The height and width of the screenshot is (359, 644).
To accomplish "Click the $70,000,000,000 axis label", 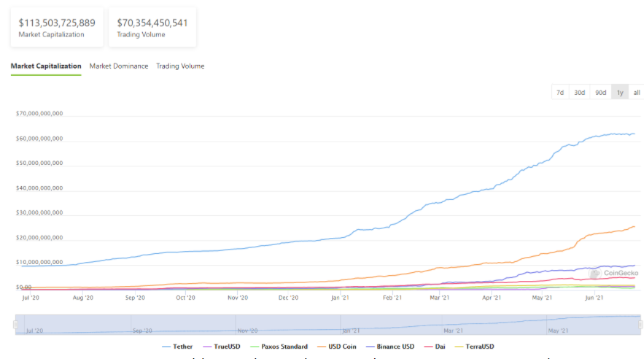I will (x=39, y=113).
